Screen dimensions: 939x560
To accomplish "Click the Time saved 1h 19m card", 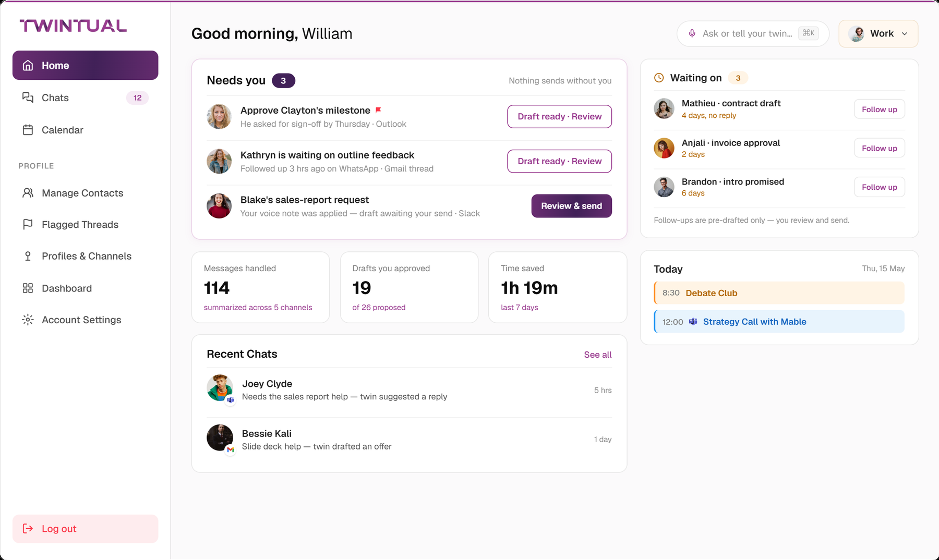I will coord(558,287).
